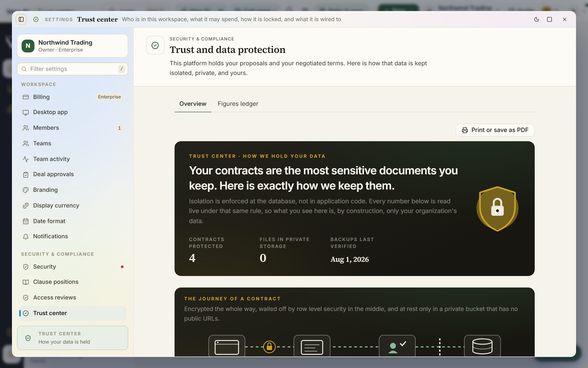Click the Access reviews shield icon
The height and width of the screenshot is (368, 588).
click(x=26, y=298)
